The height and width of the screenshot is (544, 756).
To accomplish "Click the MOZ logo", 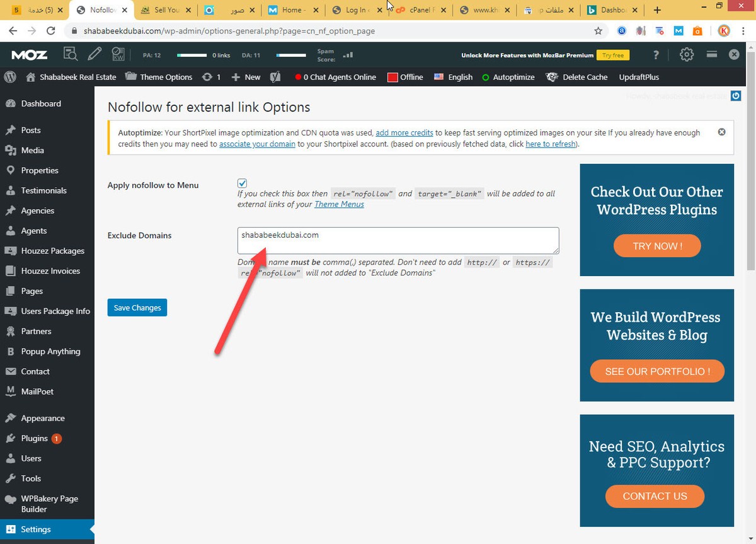I will (28, 55).
